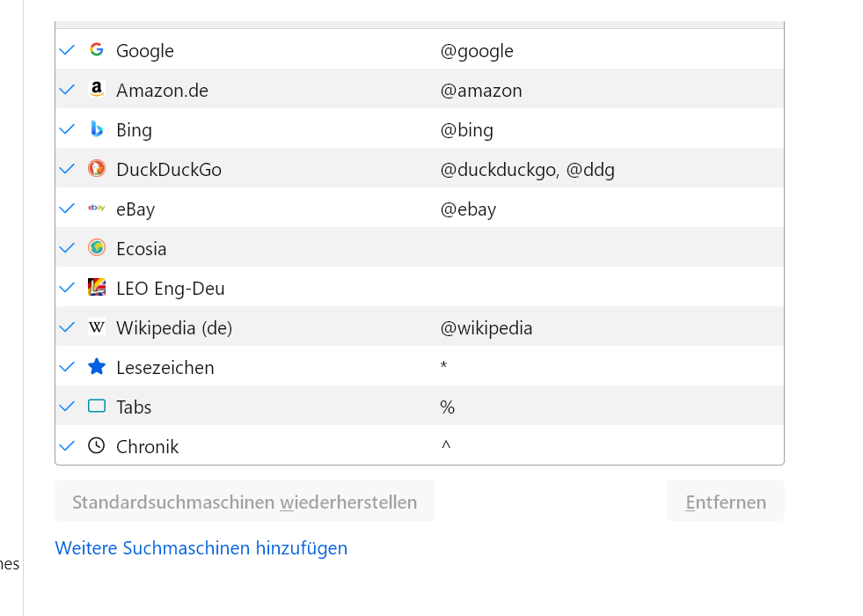Image resolution: width=863 pixels, height=616 pixels.
Task: Open Weitere Suchmaschinen hinzufügen link
Action: coord(201,548)
